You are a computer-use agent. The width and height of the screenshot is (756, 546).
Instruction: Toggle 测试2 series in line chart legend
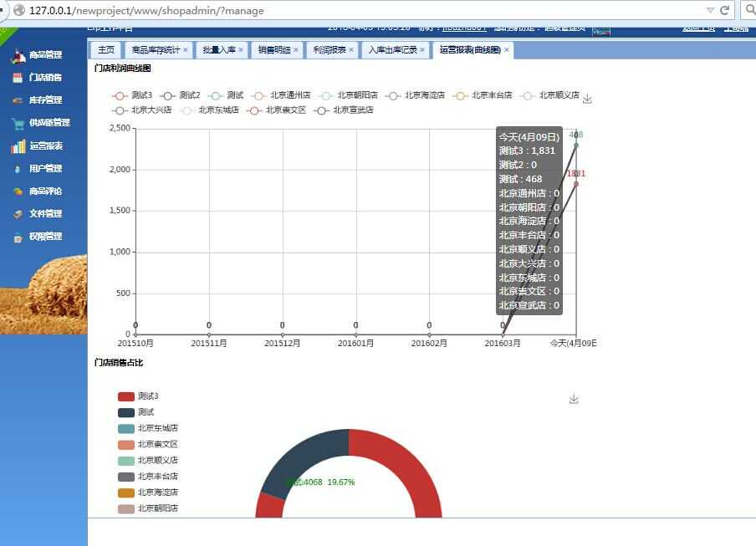pyautogui.click(x=180, y=95)
